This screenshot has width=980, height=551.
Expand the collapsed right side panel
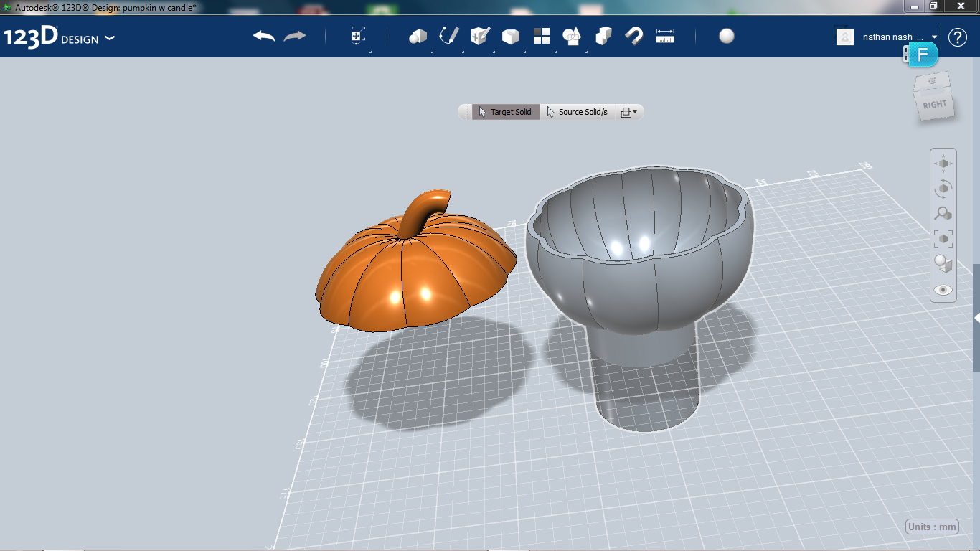[x=976, y=317]
